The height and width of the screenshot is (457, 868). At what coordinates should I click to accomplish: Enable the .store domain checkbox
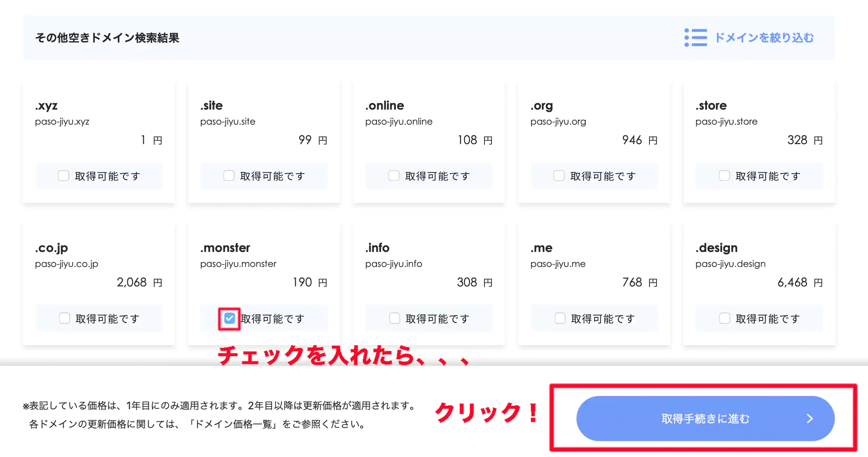point(724,175)
